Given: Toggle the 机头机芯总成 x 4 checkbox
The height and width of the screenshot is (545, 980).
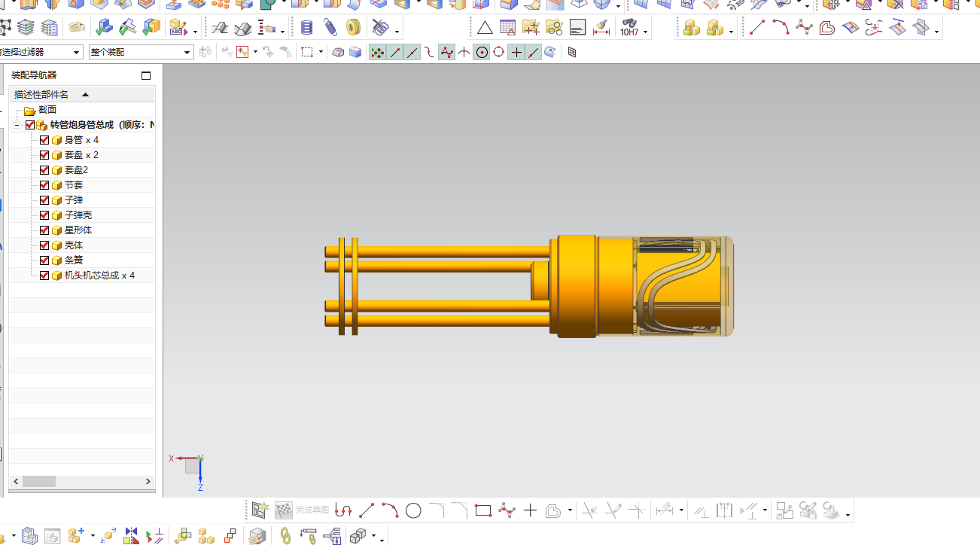Looking at the screenshot, I should [44, 276].
